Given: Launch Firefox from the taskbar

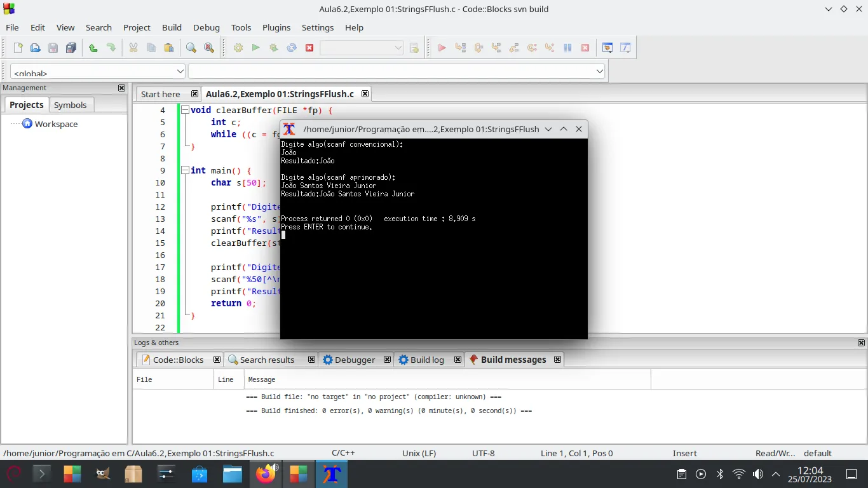Looking at the screenshot, I should tap(266, 474).
